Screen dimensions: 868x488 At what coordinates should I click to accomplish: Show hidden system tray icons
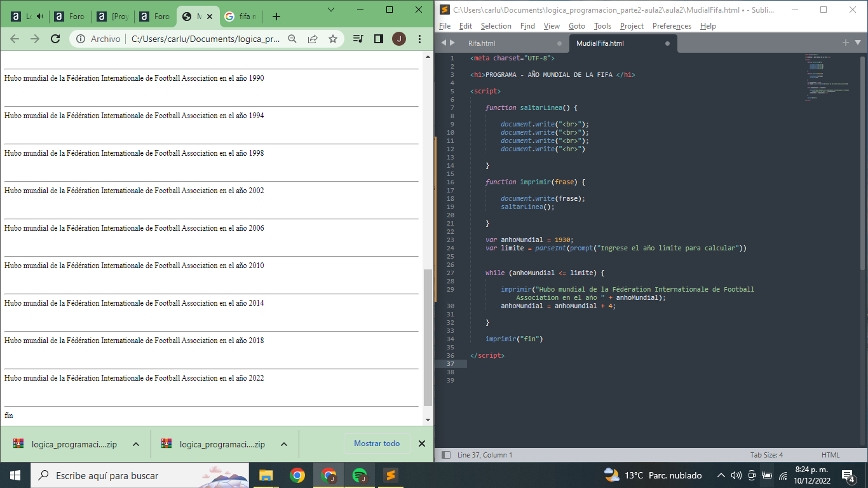point(721,475)
